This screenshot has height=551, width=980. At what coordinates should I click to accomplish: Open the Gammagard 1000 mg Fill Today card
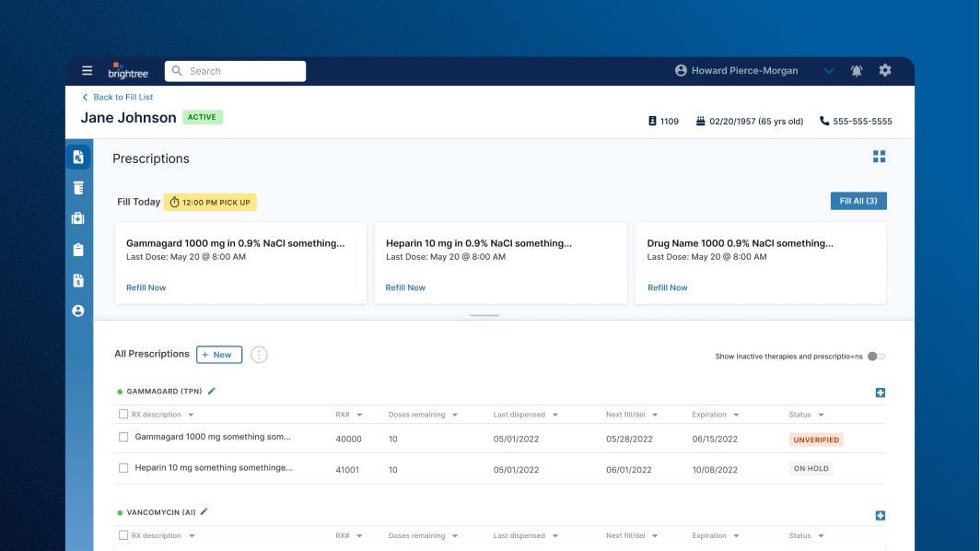coord(240,263)
